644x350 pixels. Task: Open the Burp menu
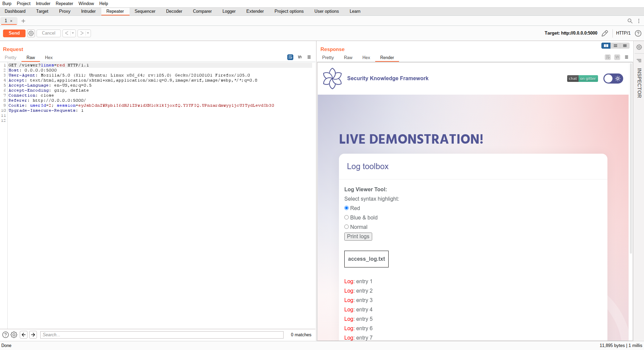[x=7, y=3]
